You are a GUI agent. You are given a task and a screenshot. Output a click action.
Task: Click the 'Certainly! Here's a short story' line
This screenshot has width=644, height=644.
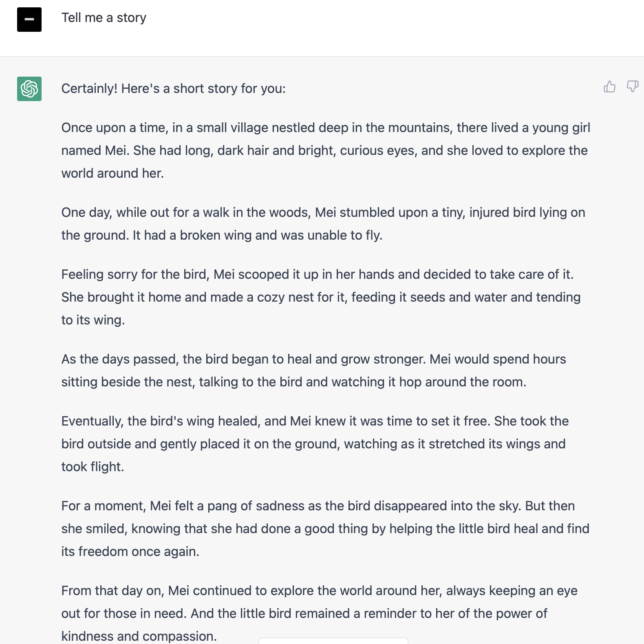[174, 88]
